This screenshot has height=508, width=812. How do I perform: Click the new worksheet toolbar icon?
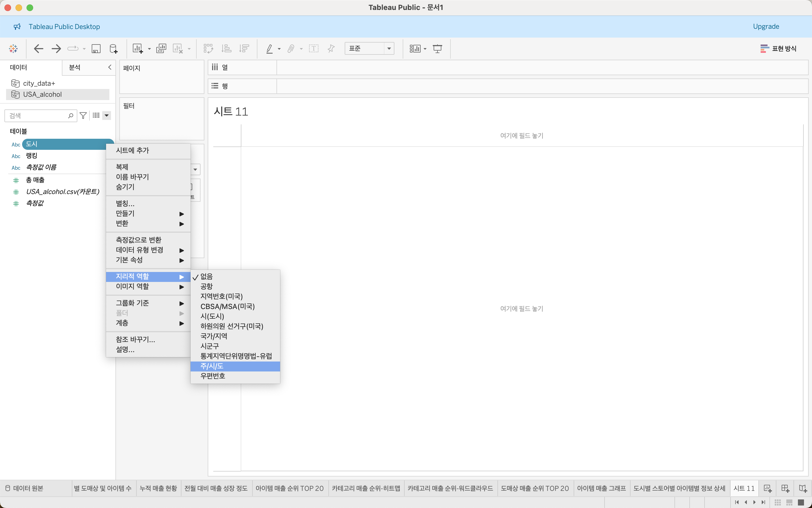[138, 49]
